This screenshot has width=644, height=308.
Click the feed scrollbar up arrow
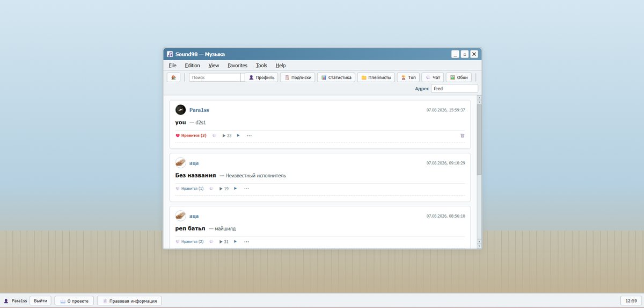point(479,97)
